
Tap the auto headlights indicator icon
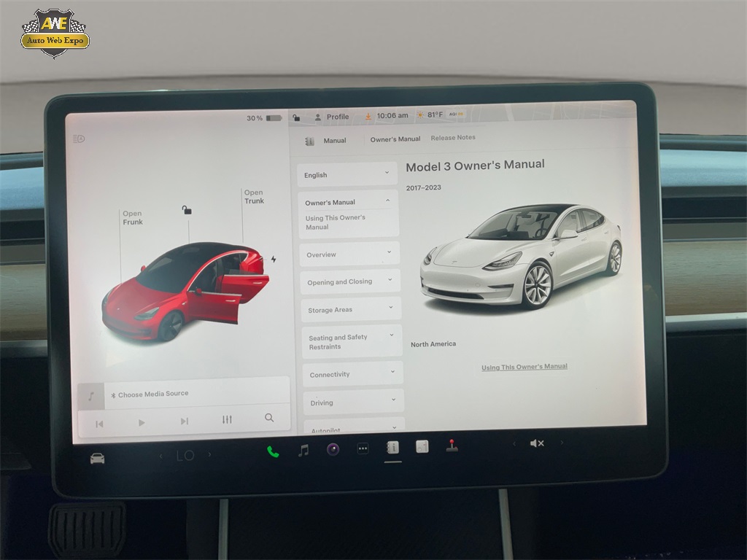tap(79, 139)
